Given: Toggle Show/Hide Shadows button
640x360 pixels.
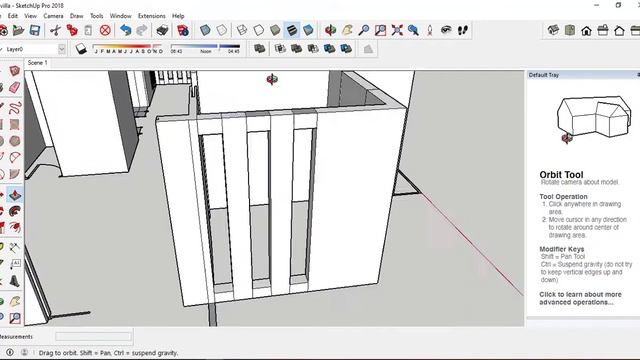Looking at the screenshot, I should pyautogui.click(x=81, y=49).
